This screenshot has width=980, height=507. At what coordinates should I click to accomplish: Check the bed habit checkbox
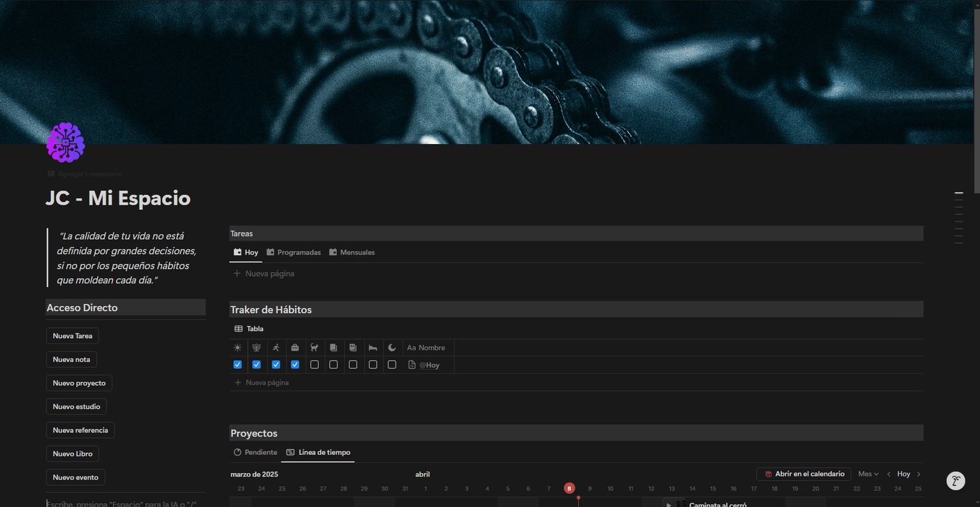(373, 365)
